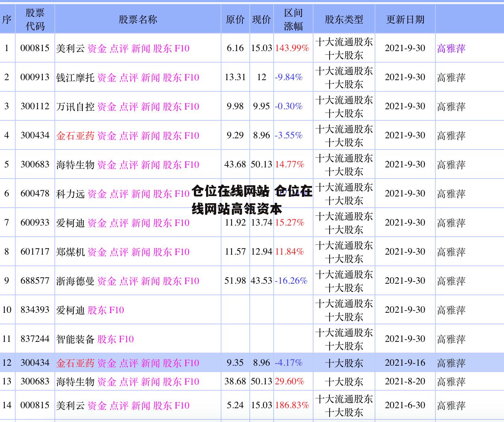This screenshot has height=422, width=504.
Task: Select 原价 column header
Action: point(235,19)
